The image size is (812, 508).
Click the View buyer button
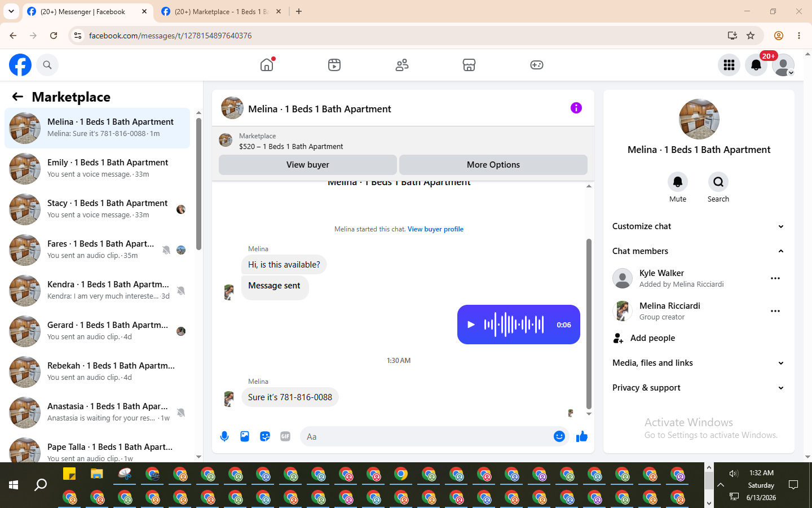[x=308, y=165]
